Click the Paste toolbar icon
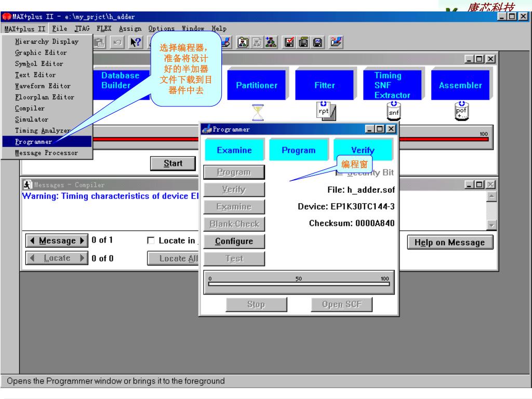This screenshot has height=399, width=532. 99,43
